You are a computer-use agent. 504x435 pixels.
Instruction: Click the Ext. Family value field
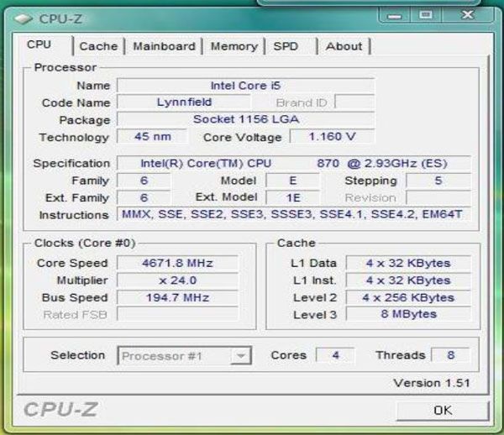144,197
